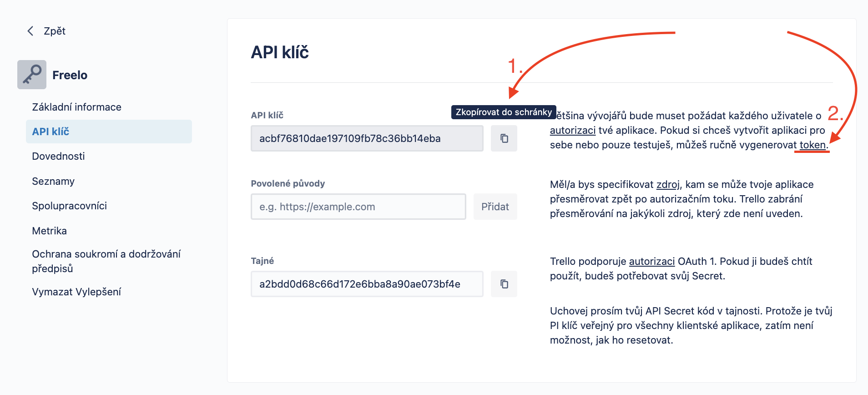868x395 pixels.
Task: Open Ochrana soukromí a dodržování předpisů
Action: tap(106, 261)
